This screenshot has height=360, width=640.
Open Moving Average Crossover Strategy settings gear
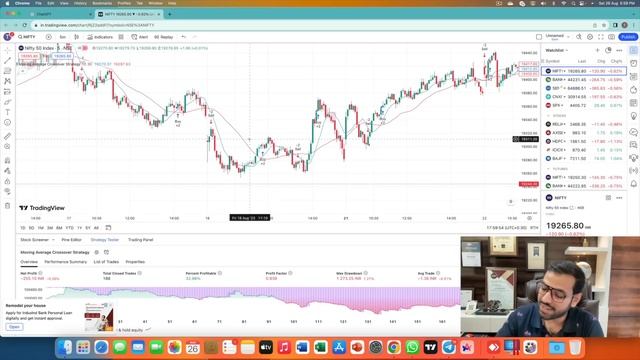coord(97,252)
